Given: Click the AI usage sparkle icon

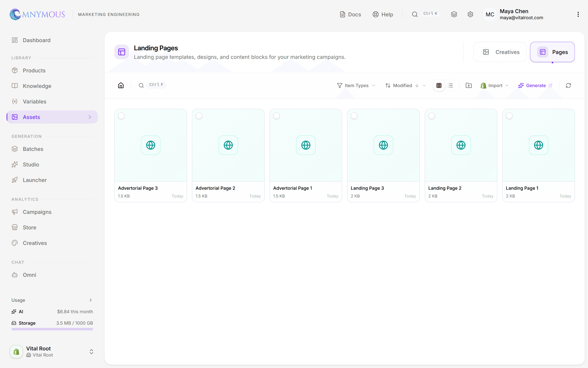Looking at the screenshot, I should [14, 312].
